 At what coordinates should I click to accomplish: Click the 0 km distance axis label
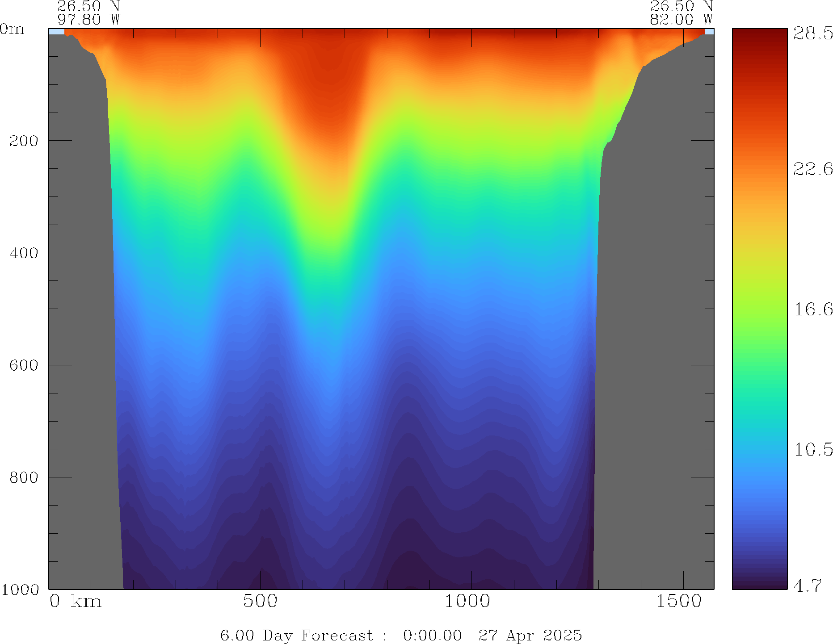click(75, 602)
